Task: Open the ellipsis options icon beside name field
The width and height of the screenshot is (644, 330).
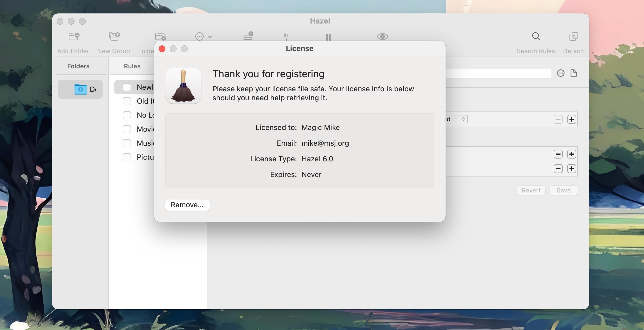Action: pos(561,73)
